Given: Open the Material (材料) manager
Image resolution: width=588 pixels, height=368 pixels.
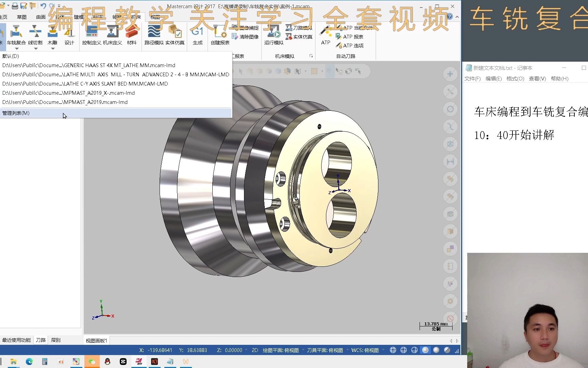Looking at the screenshot, I should coord(132,36).
